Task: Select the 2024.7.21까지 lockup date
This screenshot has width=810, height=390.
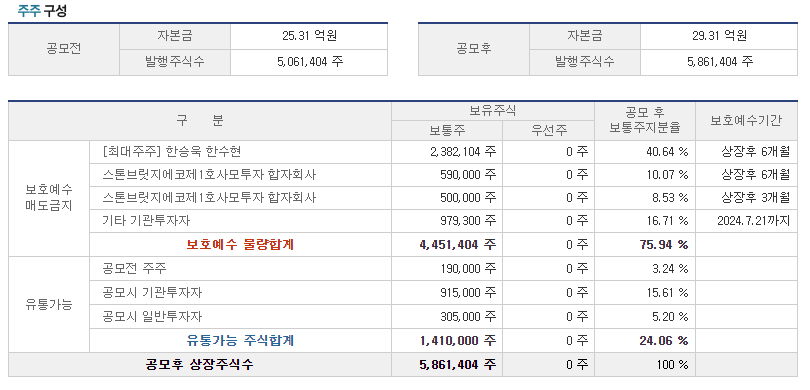Action: pyautogui.click(x=754, y=221)
